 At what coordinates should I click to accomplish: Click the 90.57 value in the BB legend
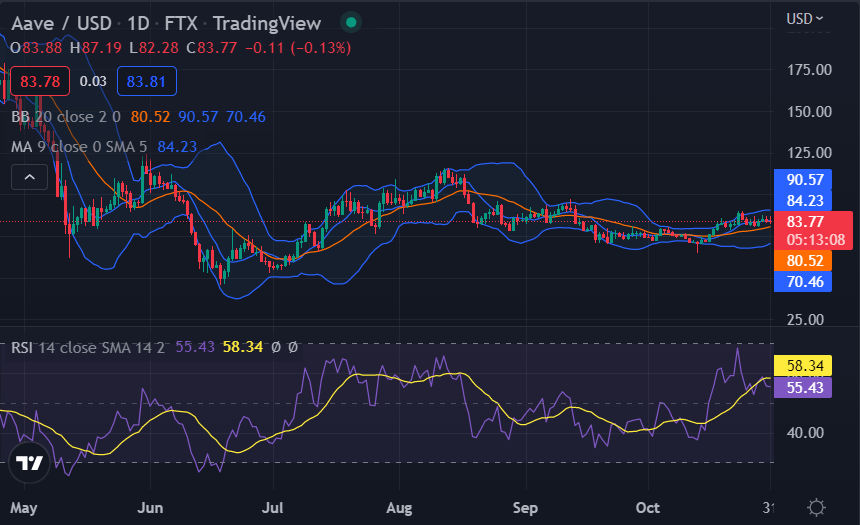(x=198, y=117)
